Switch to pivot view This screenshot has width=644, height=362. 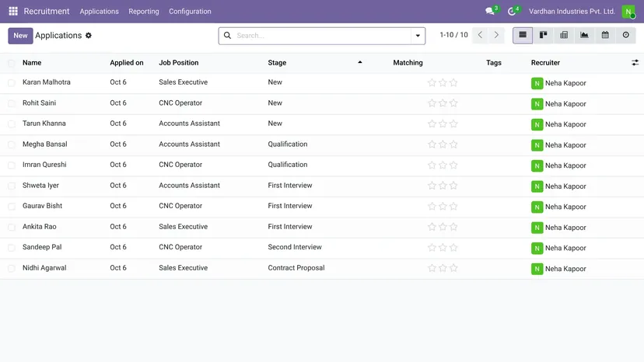[x=564, y=35]
